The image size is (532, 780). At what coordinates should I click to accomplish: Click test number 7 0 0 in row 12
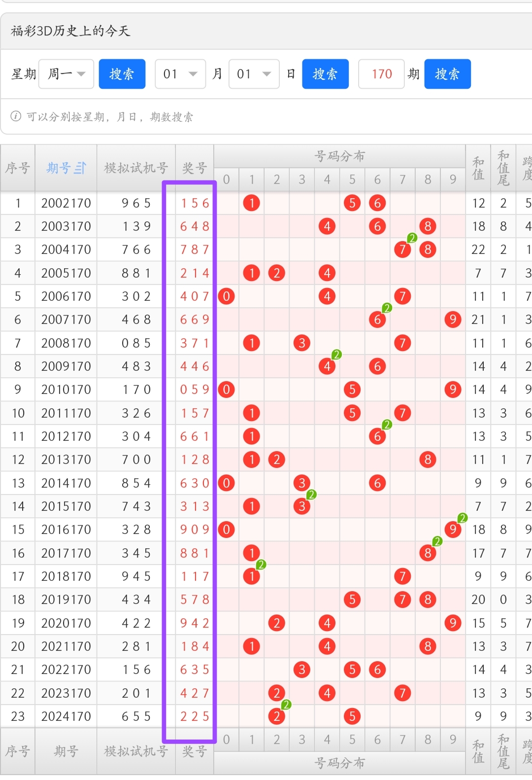point(136,460)
